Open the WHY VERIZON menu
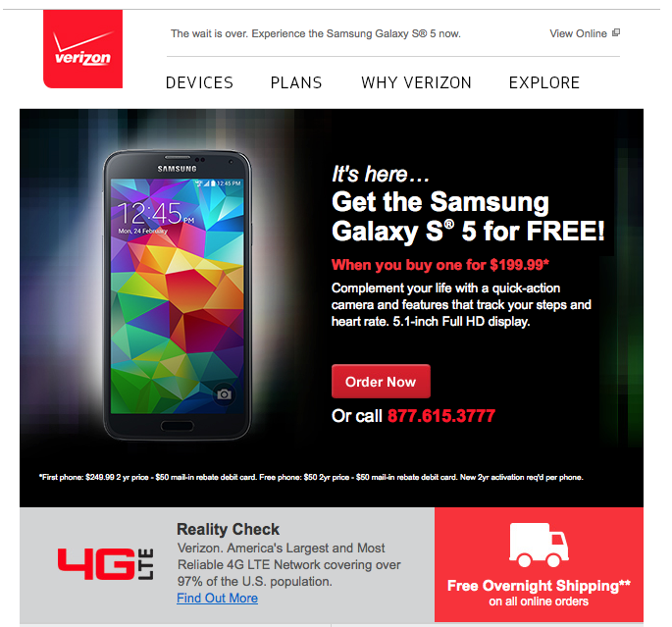This screenshot has height=627, width=672. [416, 82]
